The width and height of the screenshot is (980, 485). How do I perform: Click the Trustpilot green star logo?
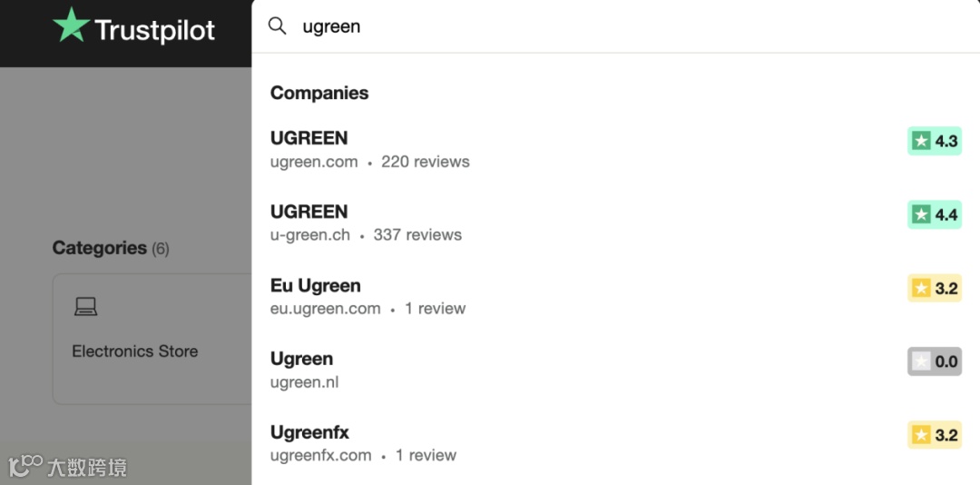[71, 25]
